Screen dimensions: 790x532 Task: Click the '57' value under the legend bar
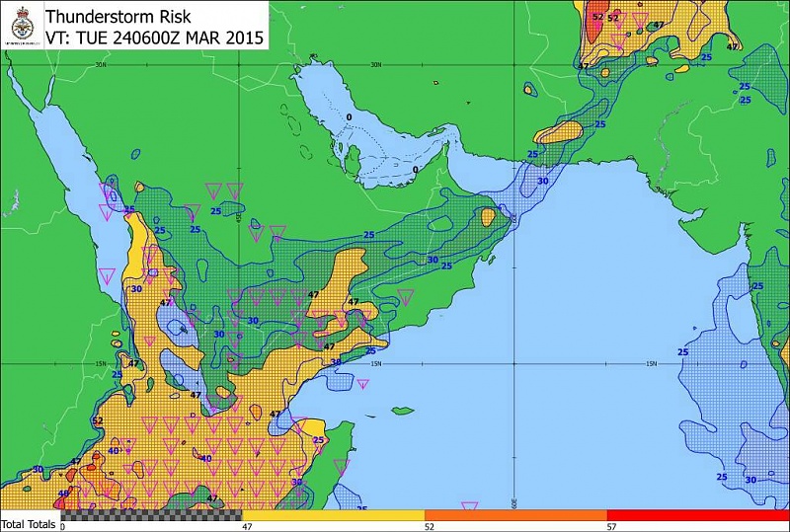[x=611, y=527]
